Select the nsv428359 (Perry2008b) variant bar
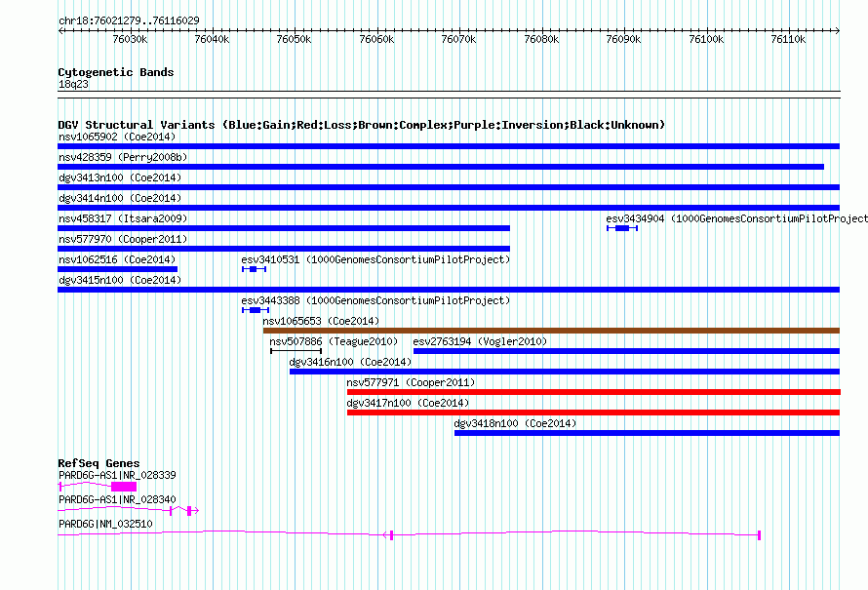This screenshot has width=868, height=590. pos(441,167)
